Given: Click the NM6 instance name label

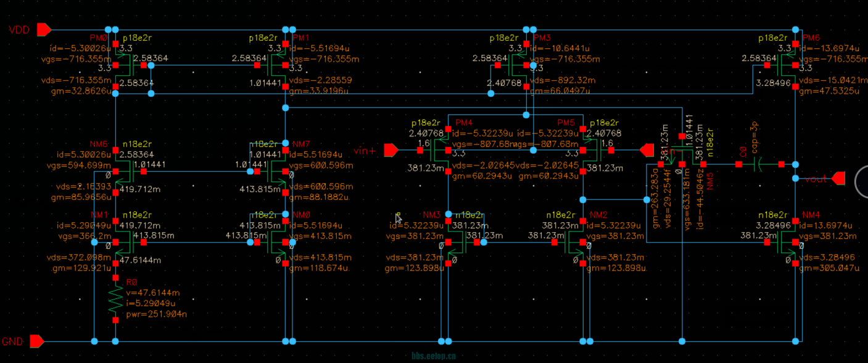Looking at the screenshot, I should 99,143.
